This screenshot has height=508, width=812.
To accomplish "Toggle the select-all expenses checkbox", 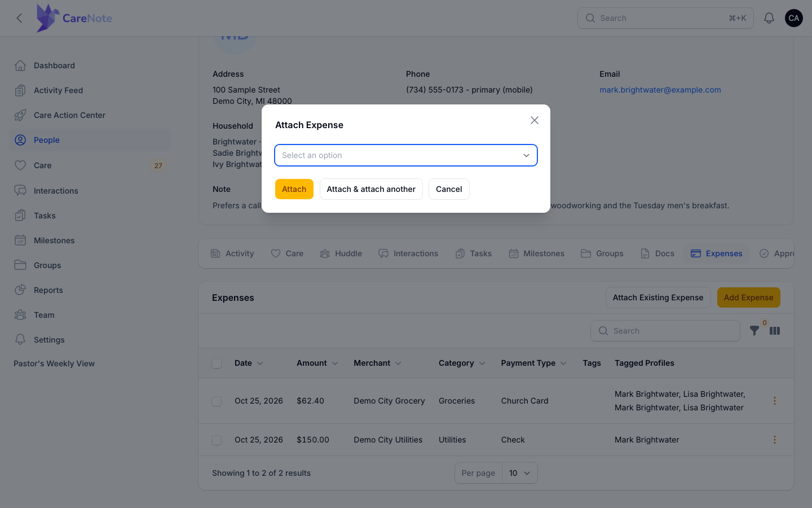I will coord(217,364).
